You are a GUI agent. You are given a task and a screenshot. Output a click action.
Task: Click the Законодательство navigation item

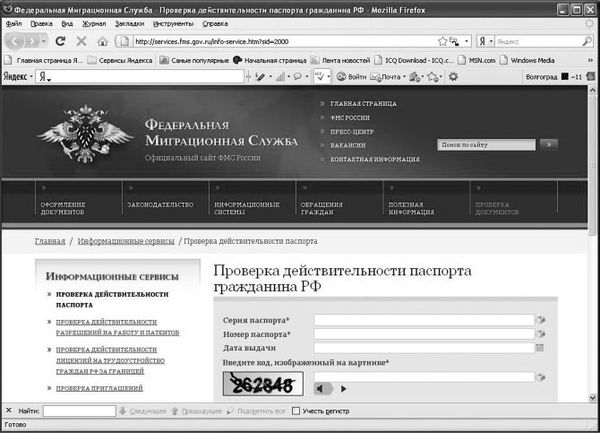click(x=160, y=204)
